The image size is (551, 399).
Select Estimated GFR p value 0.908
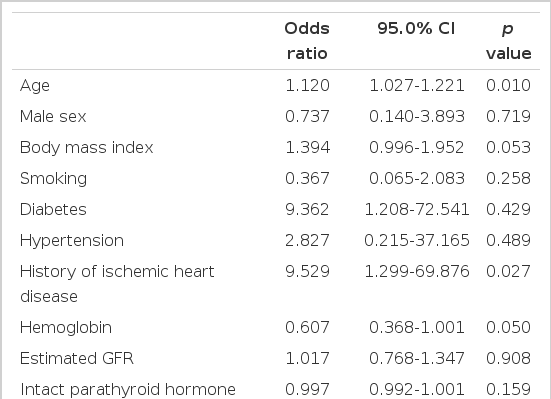point(508,358)
